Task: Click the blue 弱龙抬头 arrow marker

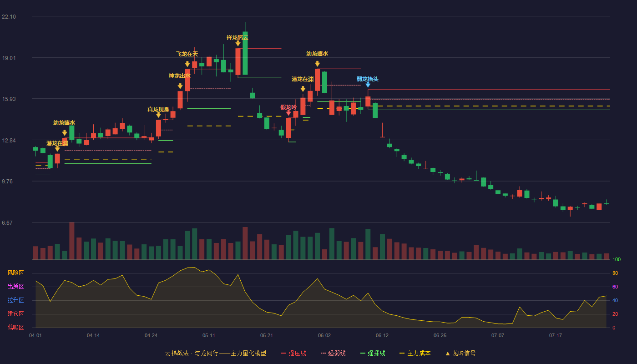Action: coord(368,85)
